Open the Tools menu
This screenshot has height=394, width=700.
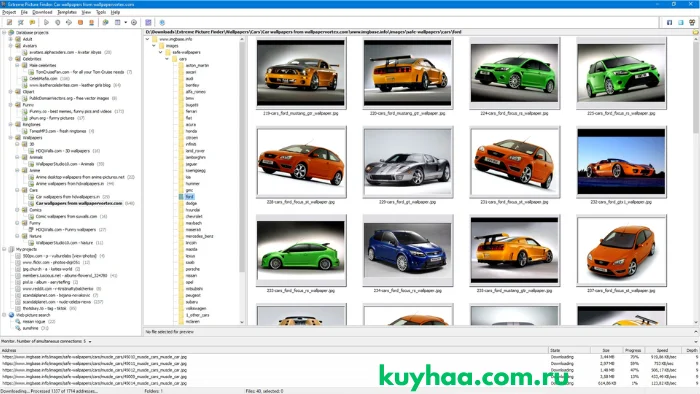(101, 12)
